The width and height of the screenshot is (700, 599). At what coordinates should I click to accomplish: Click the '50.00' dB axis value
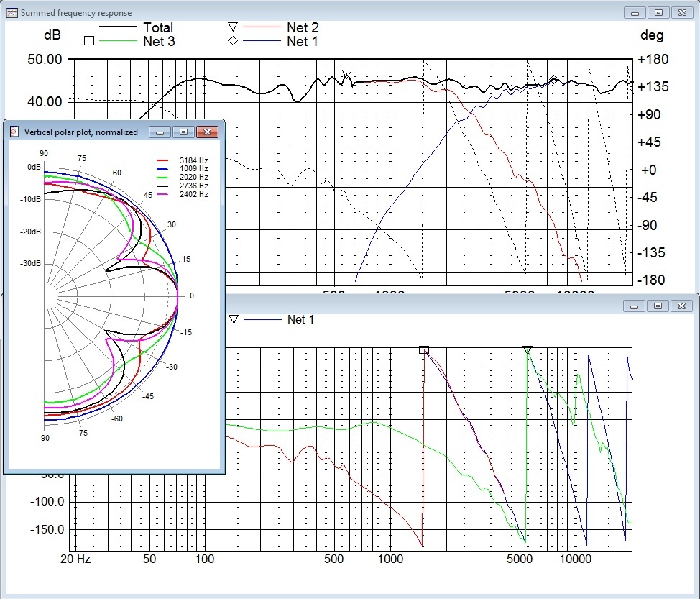(x=45, y=59)
